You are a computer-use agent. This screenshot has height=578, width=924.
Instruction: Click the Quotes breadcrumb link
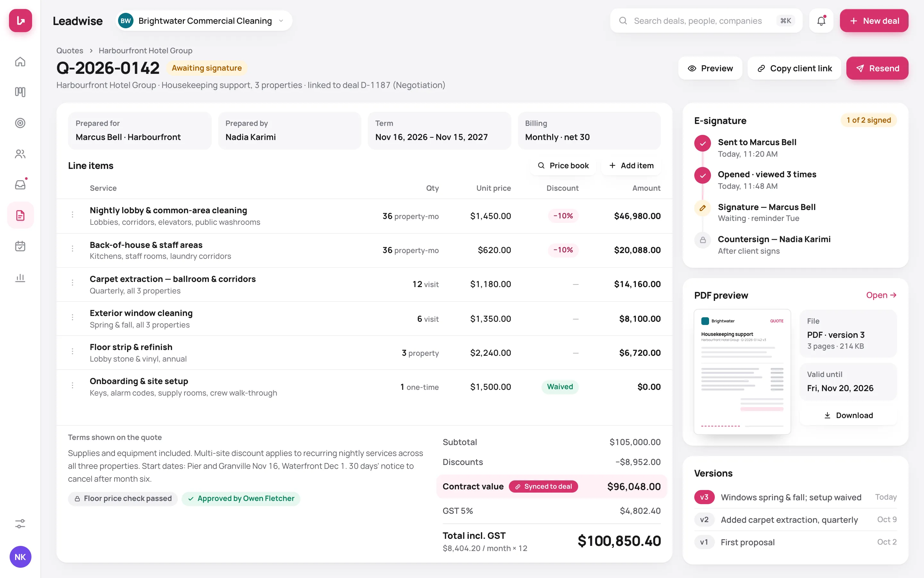70,50
